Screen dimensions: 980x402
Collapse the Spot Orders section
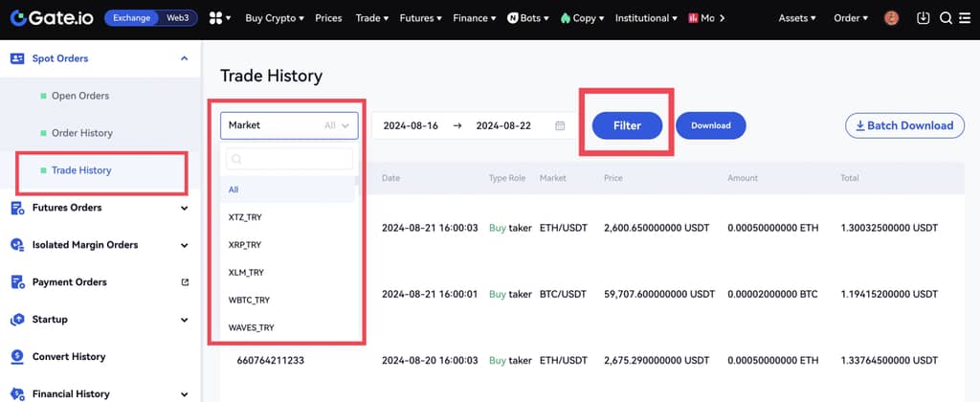tap(184, 58)
